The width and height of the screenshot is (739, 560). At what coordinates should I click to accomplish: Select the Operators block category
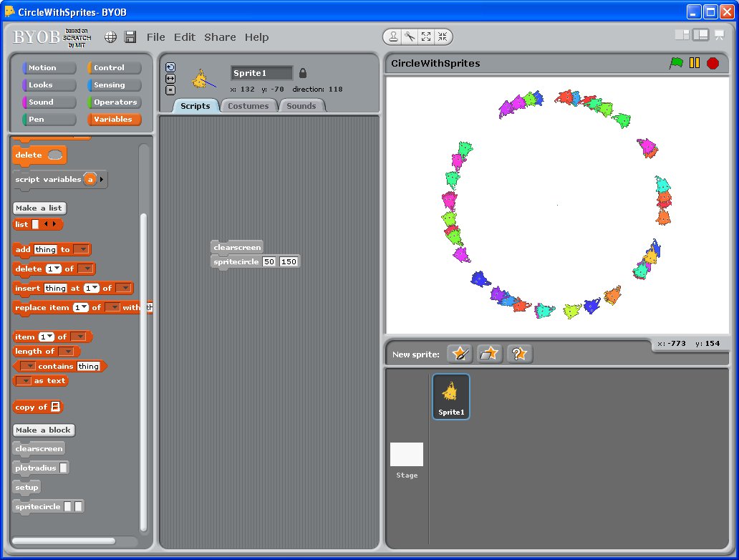click(114, 102)
